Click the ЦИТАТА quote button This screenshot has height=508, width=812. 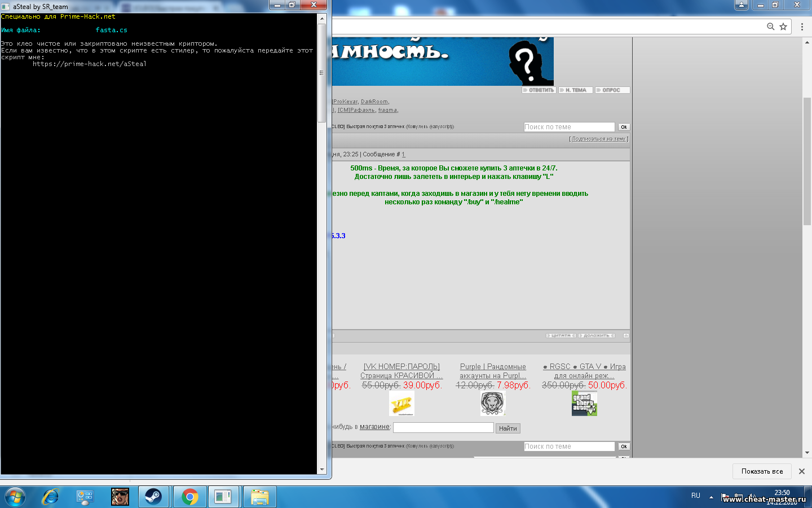coord(561,336)
